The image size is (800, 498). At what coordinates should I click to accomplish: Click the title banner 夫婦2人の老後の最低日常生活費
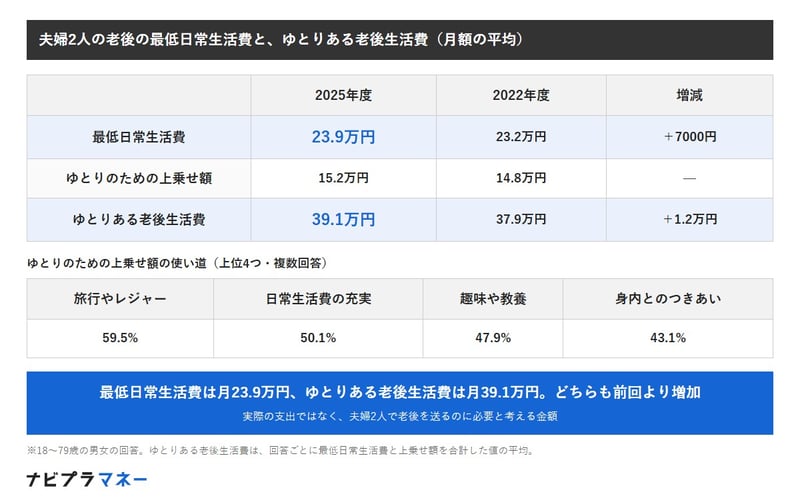pyautogui.click(x=399, y=40)
